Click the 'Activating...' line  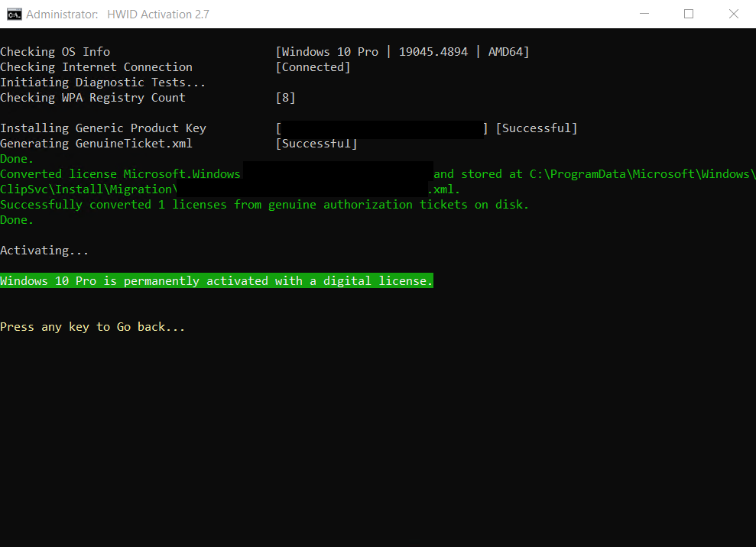point(44,251)
